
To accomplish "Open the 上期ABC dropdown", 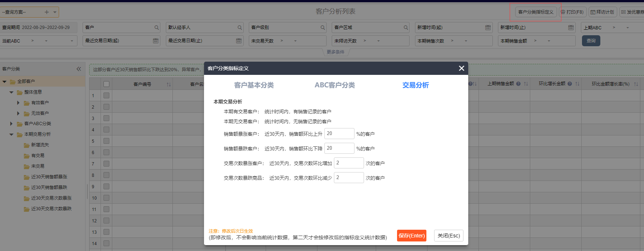I will (627, 28).
